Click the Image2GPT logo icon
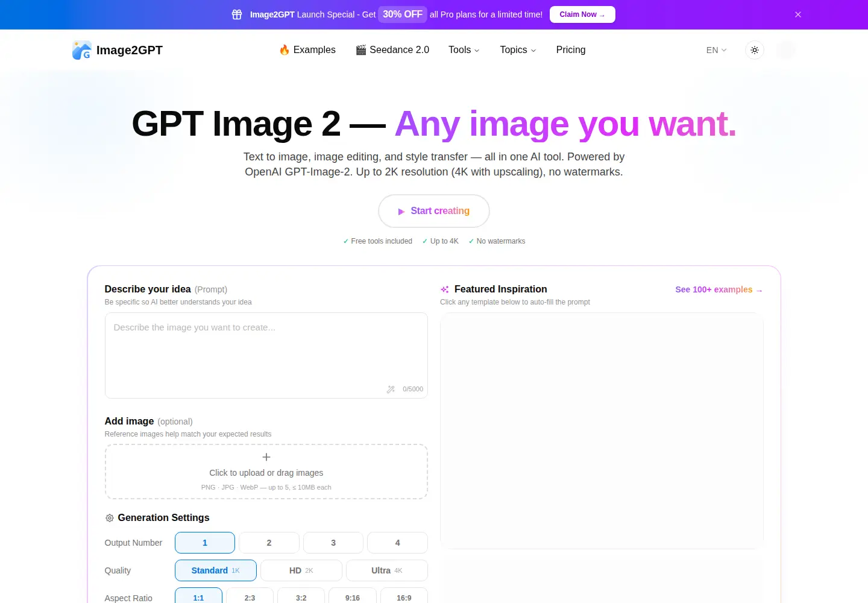This screenshot has height=603, width=868. [81, 50]
